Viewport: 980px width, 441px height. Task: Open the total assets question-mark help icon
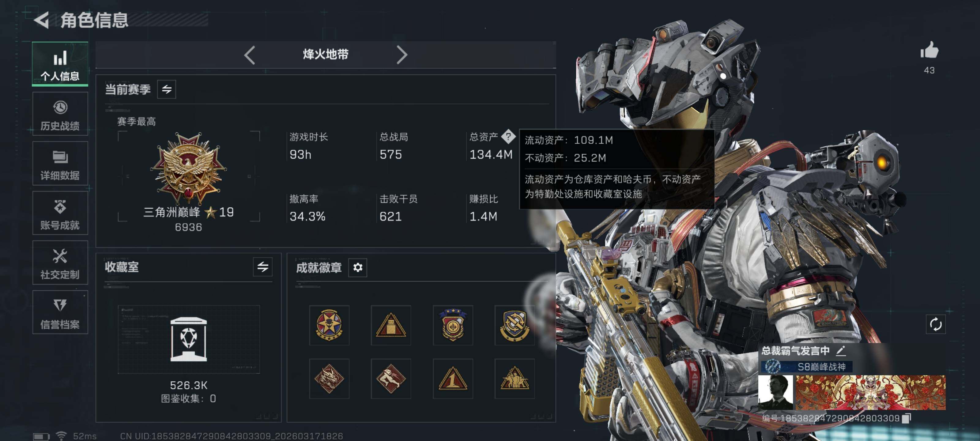[x=508, y=137]
